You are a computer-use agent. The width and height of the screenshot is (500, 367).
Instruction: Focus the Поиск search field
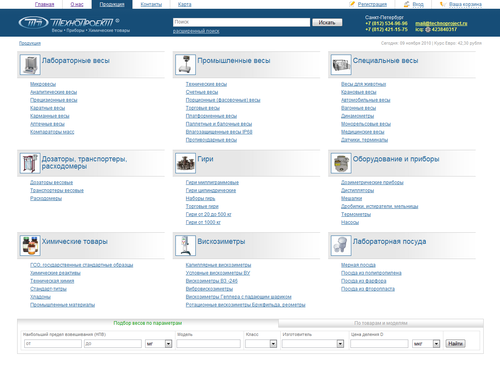coord(241,22)
